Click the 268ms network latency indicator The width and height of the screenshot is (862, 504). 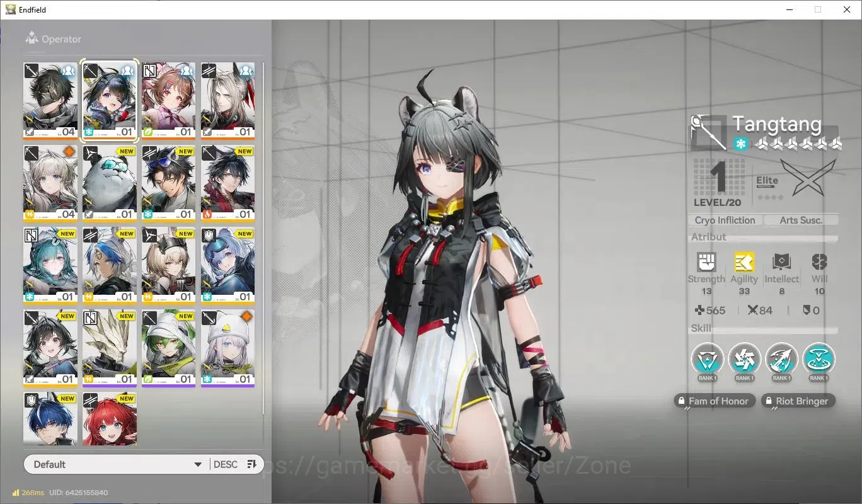coord(28,492)
